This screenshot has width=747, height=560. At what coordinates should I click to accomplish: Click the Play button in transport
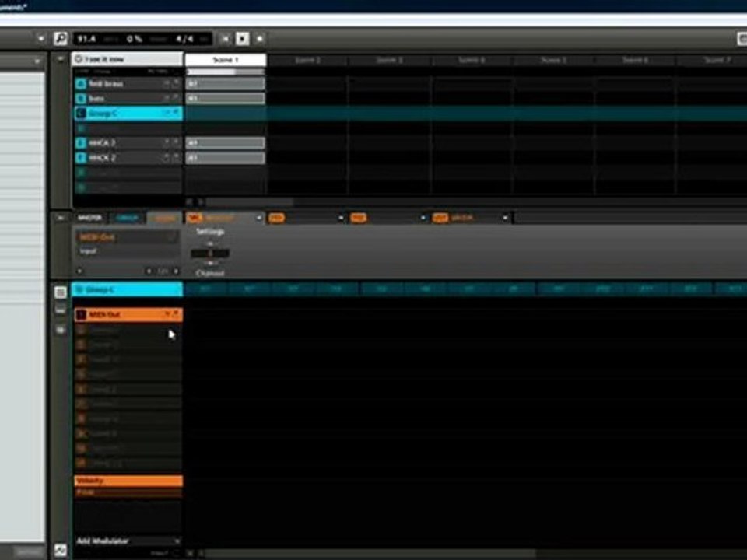(x=242, y=39)
